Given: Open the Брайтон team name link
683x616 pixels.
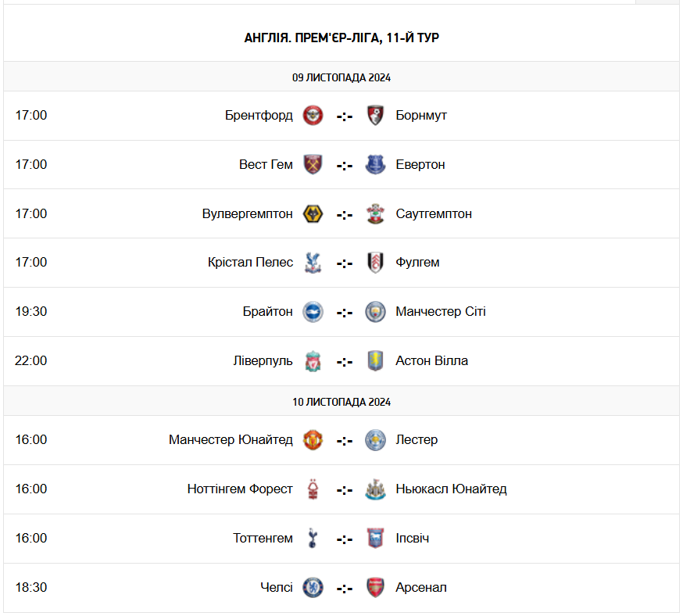Looking at the screenshot, I should pos(267,312).
